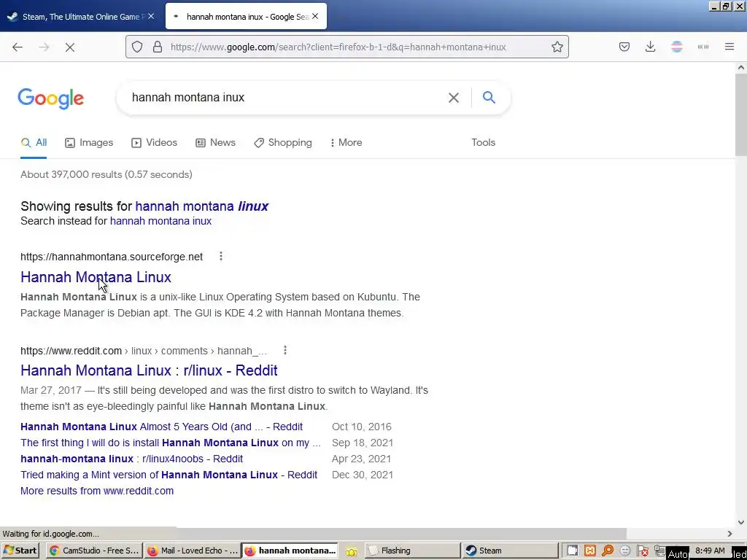The height and width of the screenshot is (560, 747).
Task: Open the shield tracking protection icon
Action: click(x=137, y=47)
